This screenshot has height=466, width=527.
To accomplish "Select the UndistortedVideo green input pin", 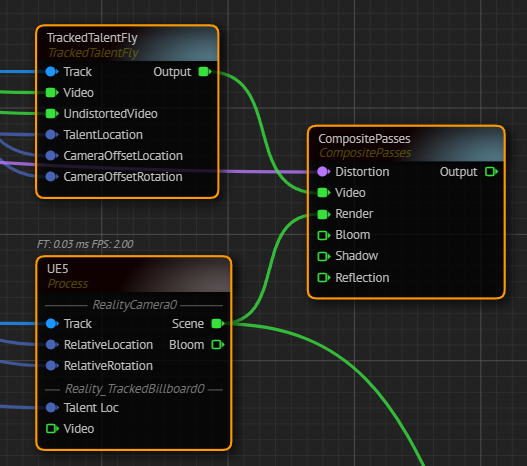I will pyautogui.click(x=52, y=114).
